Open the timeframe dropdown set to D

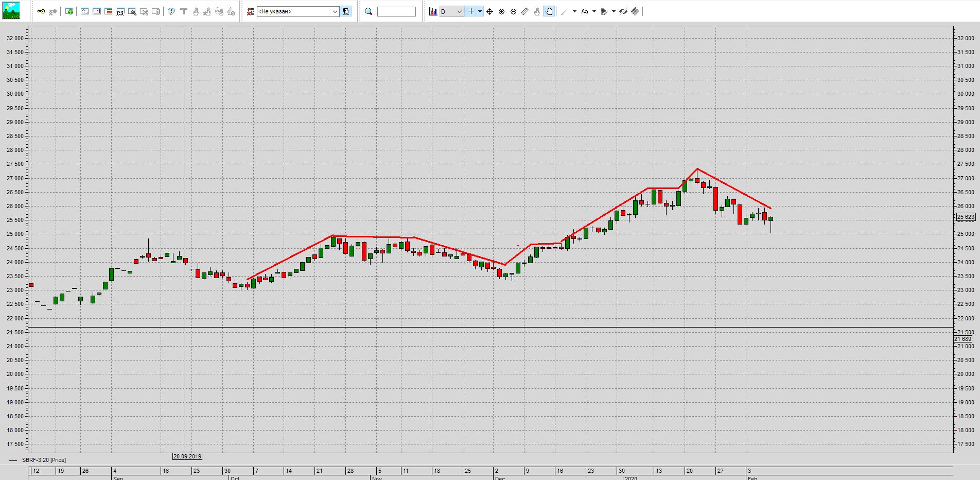[x=452, y=11]
